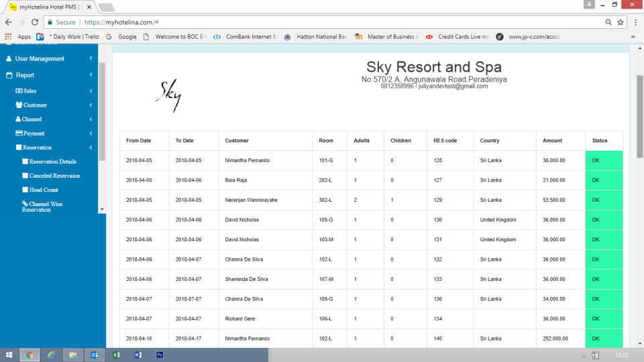Viewport: 644px width, 362px height.
Task: Click the page vertical scrollbar thumb
Action: [x=640, y=116]
